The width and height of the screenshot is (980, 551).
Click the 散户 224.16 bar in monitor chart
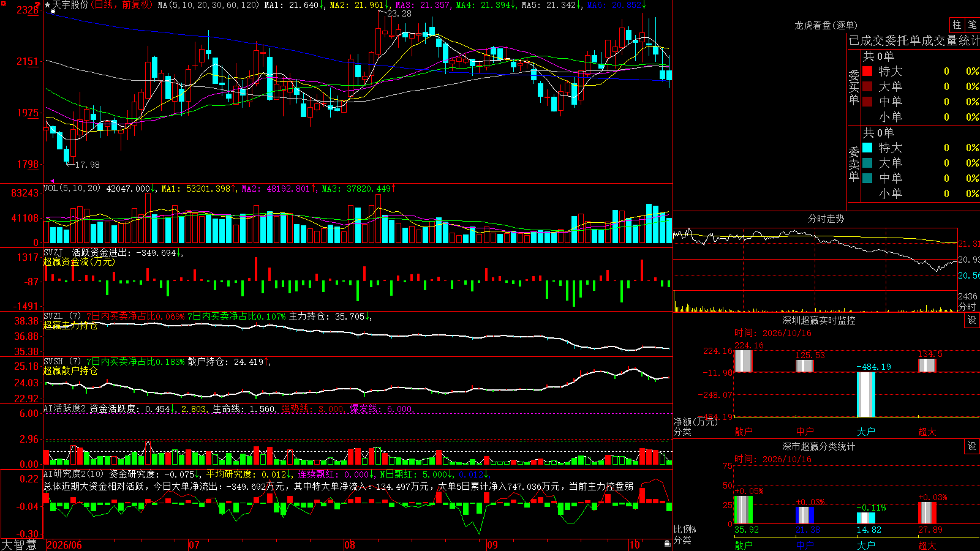point(744,361)
